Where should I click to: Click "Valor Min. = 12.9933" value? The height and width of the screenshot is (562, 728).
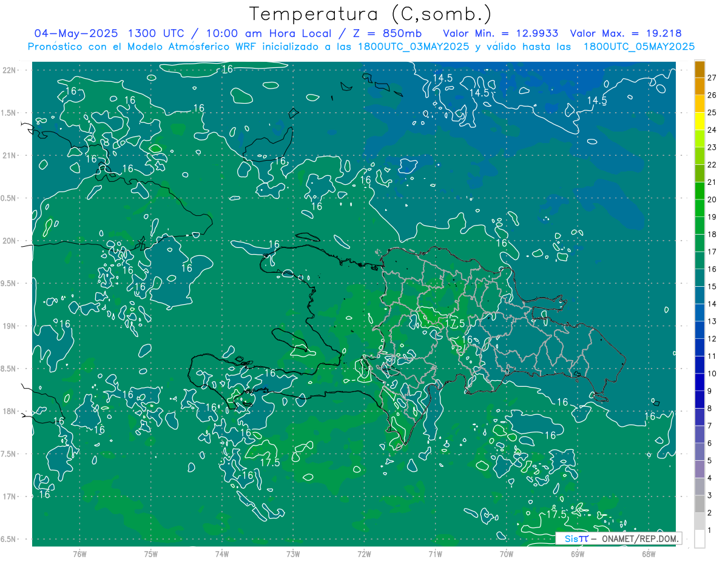500,33
